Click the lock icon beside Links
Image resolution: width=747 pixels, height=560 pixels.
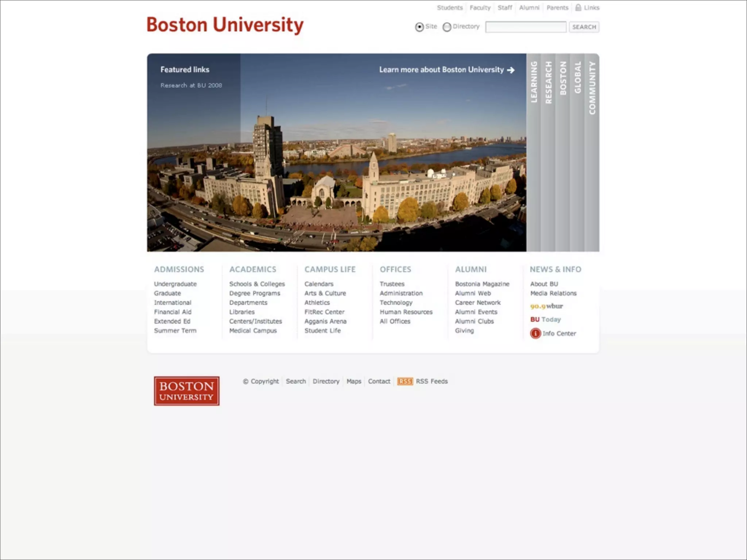[x=578, y=7]
